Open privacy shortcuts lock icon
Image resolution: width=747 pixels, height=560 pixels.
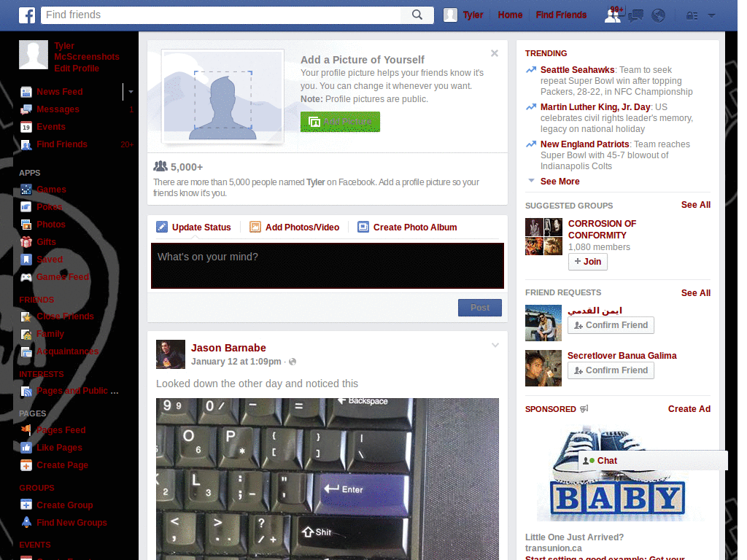click(x=692, y=16)
